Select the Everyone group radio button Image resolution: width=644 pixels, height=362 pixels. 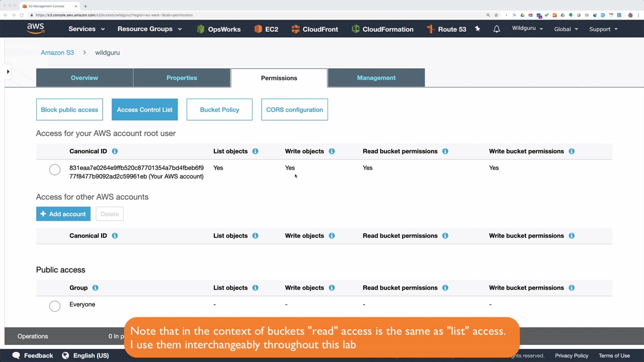(x=55, y=306)
